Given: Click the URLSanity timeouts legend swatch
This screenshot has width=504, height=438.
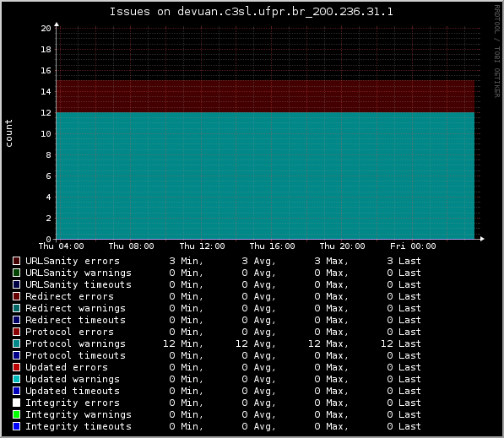Looking at the screenshot, I should click(x=16, y=284).
